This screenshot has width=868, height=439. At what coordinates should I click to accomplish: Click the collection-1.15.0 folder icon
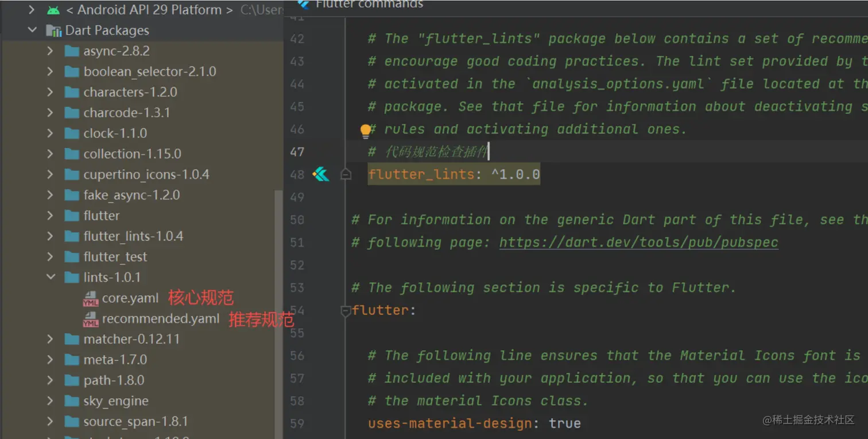(72, 154)
